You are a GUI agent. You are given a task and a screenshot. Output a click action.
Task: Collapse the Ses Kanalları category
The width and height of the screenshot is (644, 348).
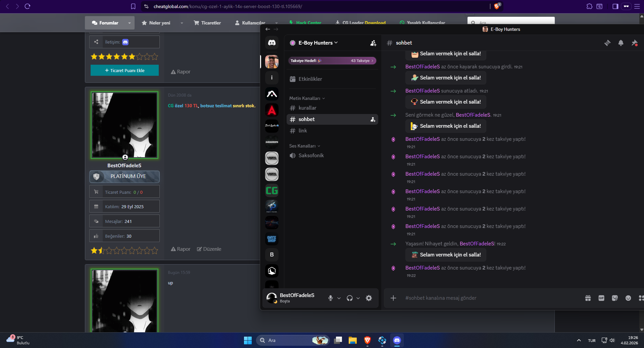click(x=305, y=146)
